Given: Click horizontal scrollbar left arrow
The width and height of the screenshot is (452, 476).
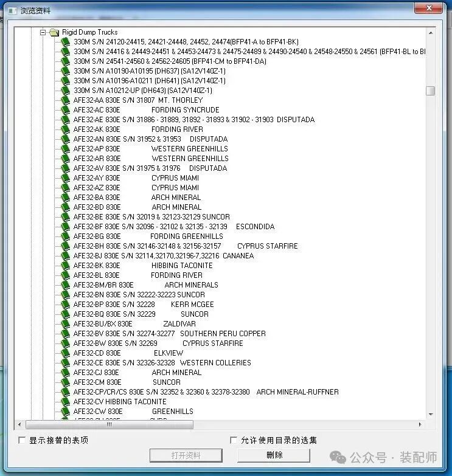Looking at the screenshot, I should point(19,424).
